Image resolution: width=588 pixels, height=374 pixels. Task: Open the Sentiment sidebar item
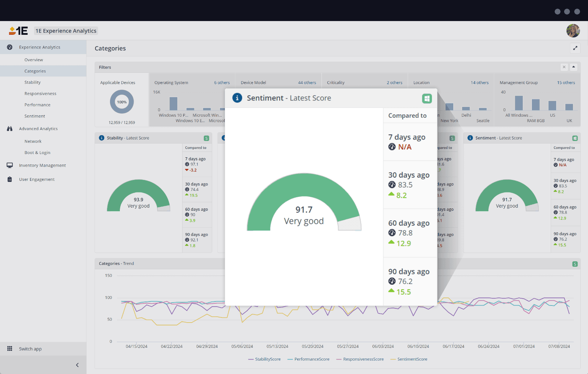[x=35, y=116]
